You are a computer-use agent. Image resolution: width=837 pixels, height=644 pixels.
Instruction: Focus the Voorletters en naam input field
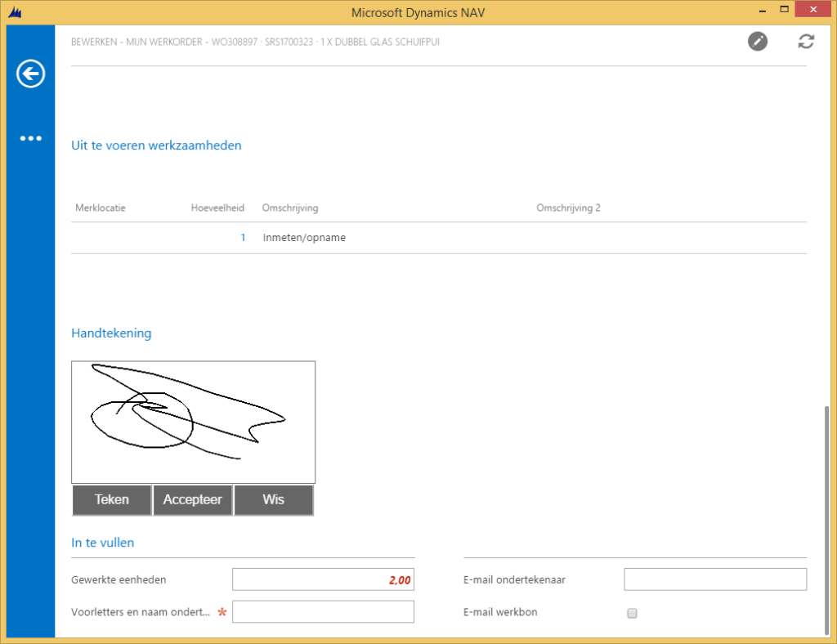[x=323, y=611]
